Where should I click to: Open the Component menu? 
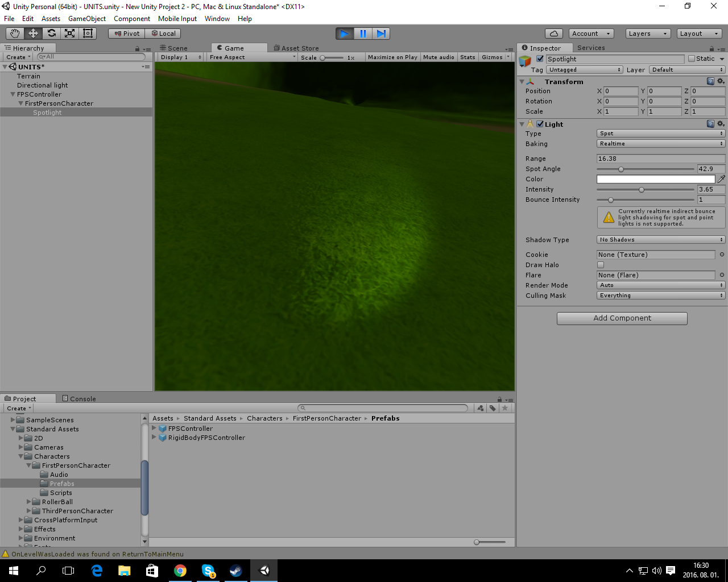pos(132,19)
